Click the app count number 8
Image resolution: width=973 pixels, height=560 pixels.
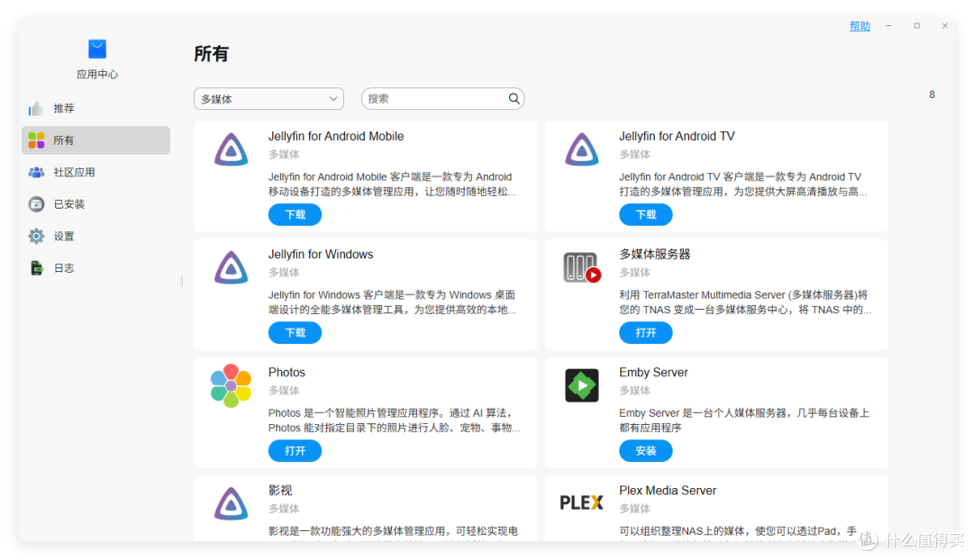932,95
